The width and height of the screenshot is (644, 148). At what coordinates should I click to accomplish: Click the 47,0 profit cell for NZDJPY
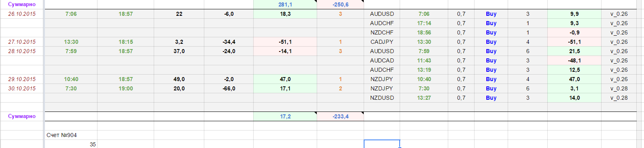click(574, 79)
